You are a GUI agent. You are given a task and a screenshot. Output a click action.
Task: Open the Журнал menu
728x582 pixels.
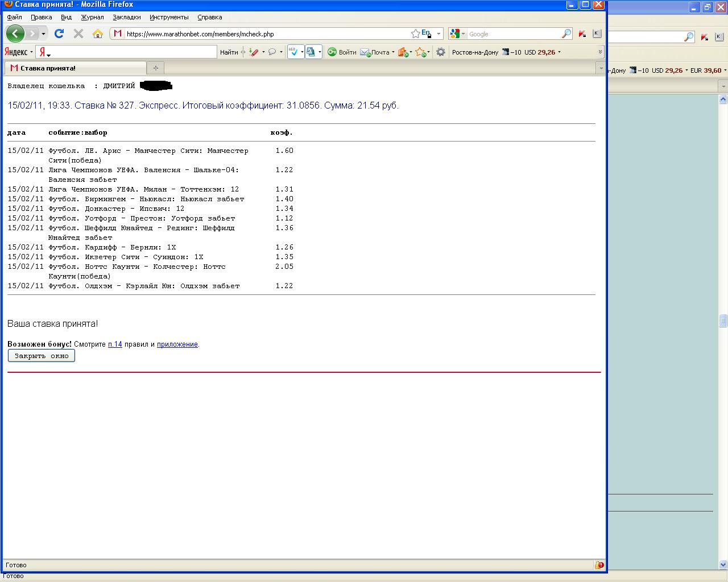point(92,17)
